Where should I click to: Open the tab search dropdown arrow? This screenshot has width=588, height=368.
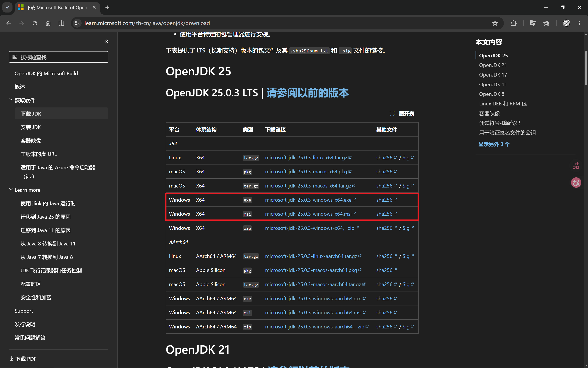7,7
